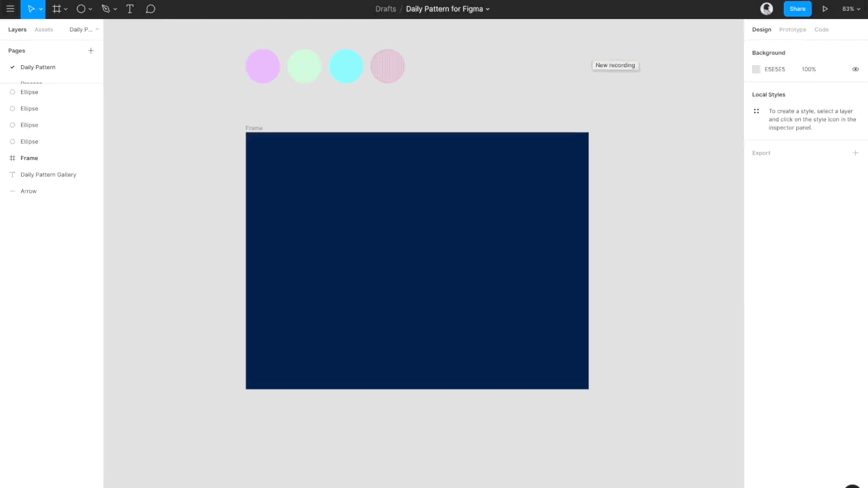Collapse the Daily P... pages dropdown
The width and height of the screenshot is (868, 488).
(x=84, y=30)
